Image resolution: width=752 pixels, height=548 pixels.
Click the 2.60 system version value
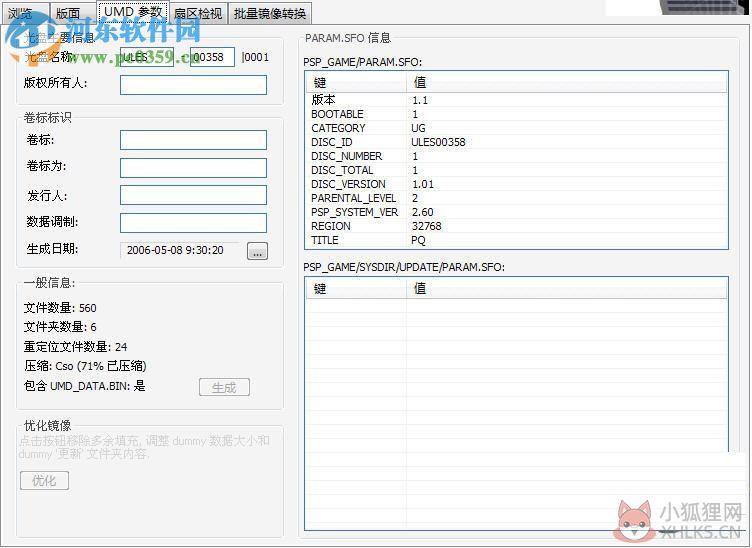click(x=423, y=212)
